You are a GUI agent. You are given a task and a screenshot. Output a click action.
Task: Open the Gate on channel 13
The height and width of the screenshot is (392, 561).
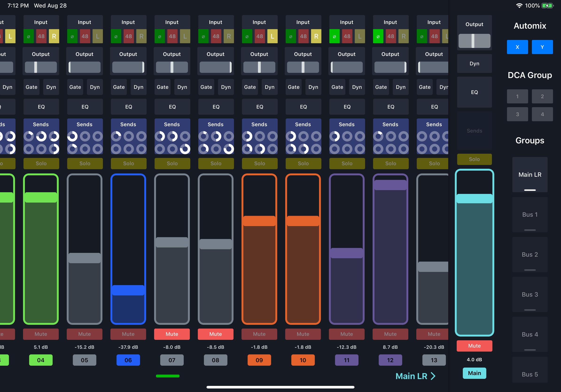point(425,87)
